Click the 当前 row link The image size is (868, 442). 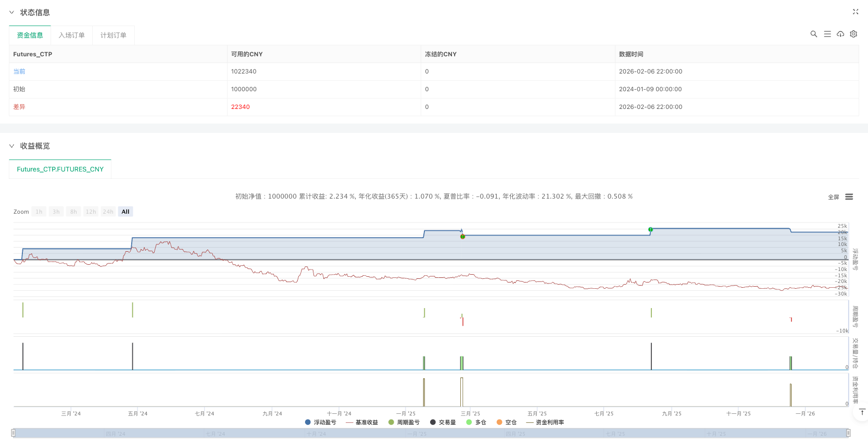click(x=19, y=71)
